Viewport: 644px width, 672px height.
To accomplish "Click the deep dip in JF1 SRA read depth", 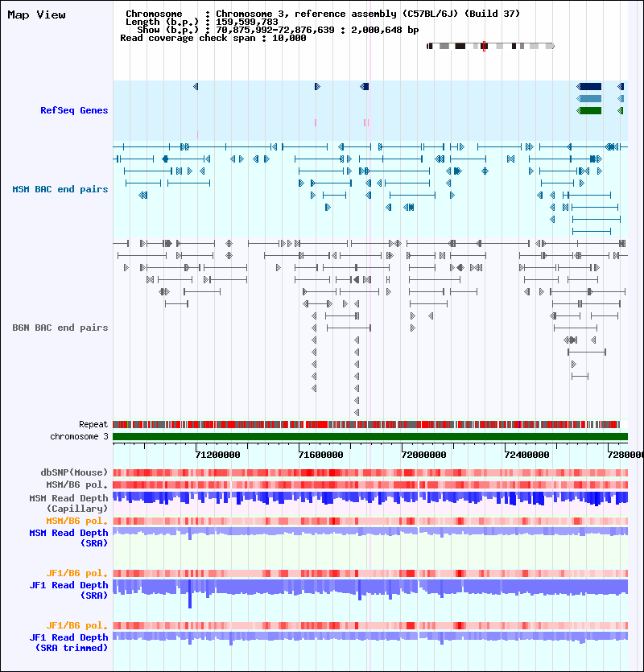I will [190, 594].
